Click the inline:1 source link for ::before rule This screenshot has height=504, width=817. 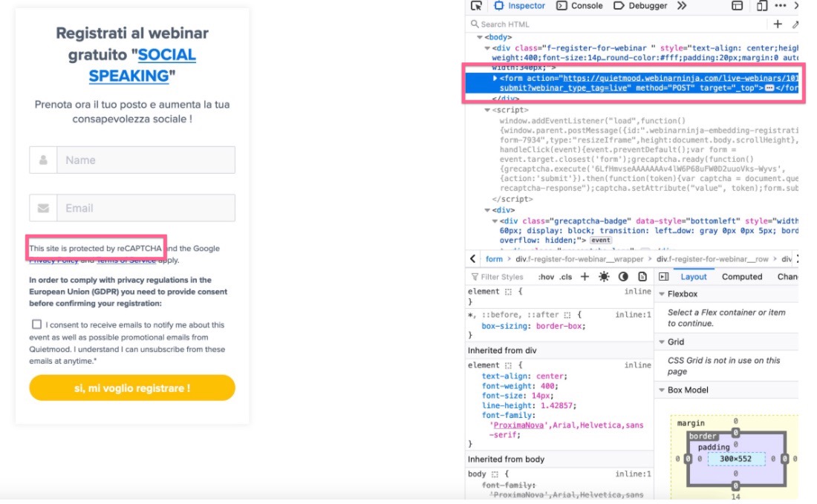pos(633,315)
